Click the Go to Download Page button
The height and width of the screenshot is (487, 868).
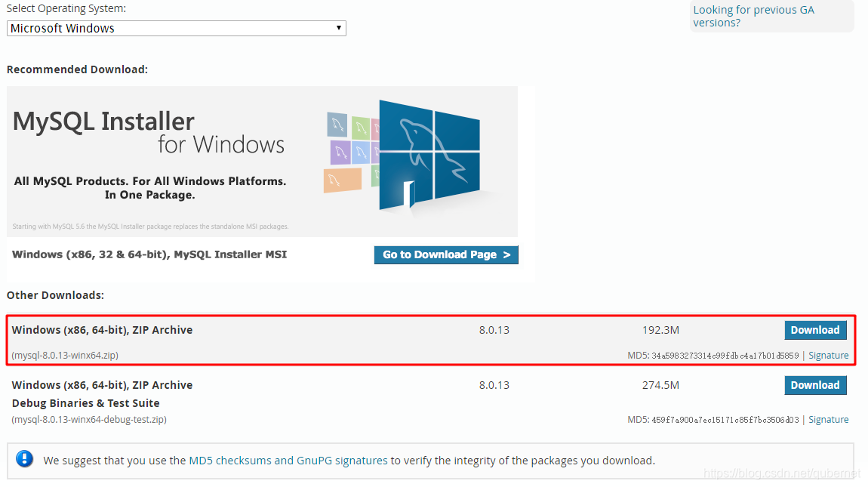445,255
